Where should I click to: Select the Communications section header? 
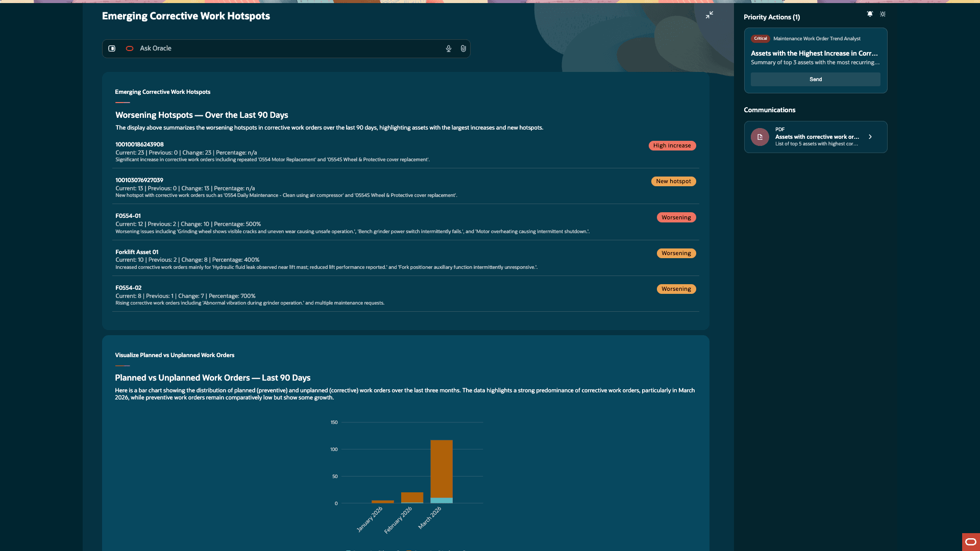coord(770,110)
